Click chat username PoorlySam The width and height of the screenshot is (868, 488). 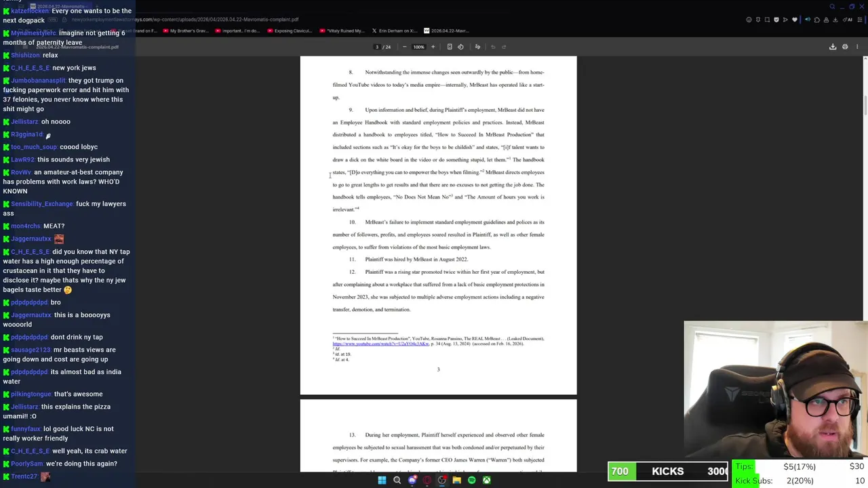point(27,464)
